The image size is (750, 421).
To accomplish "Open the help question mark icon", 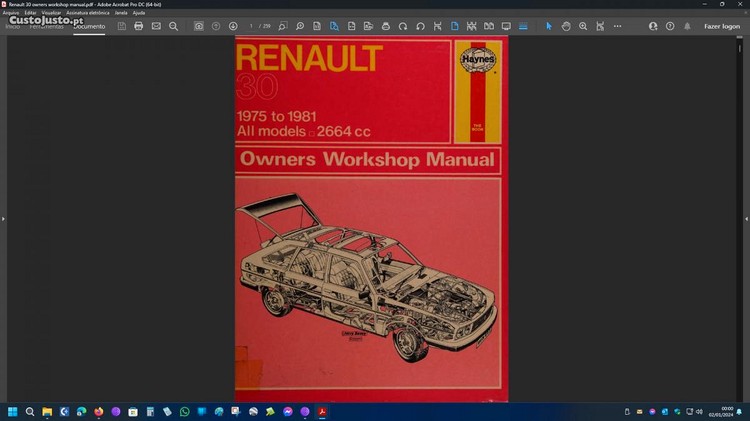I will pyautogui.click(x=670, y=26).
